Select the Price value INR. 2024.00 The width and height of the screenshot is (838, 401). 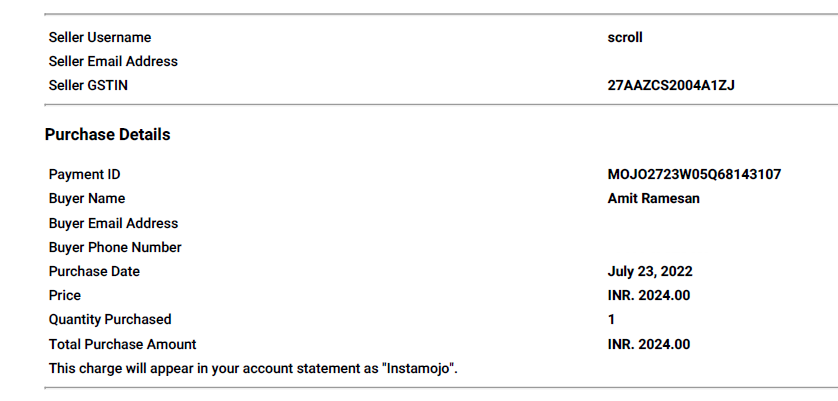(649, 296)
